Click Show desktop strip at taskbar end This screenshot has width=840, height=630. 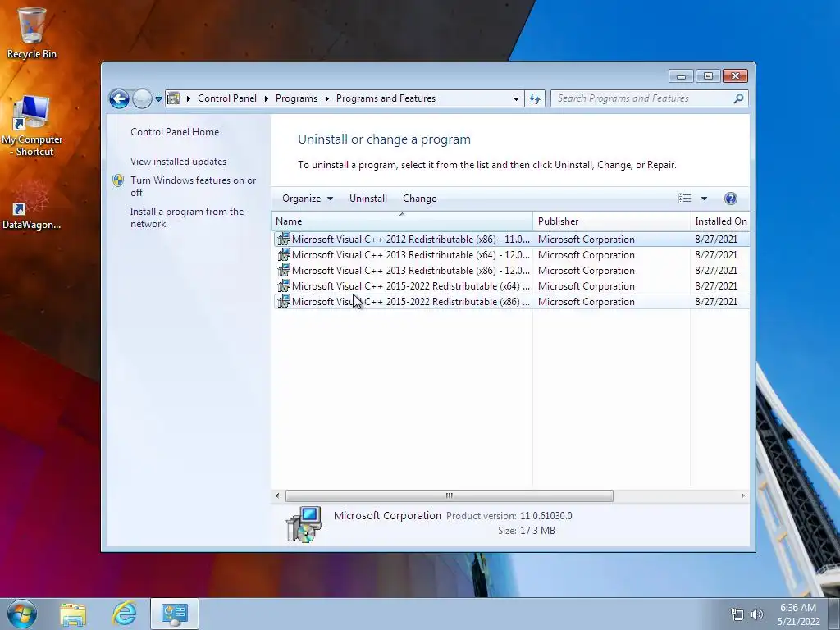coord(834,614)
